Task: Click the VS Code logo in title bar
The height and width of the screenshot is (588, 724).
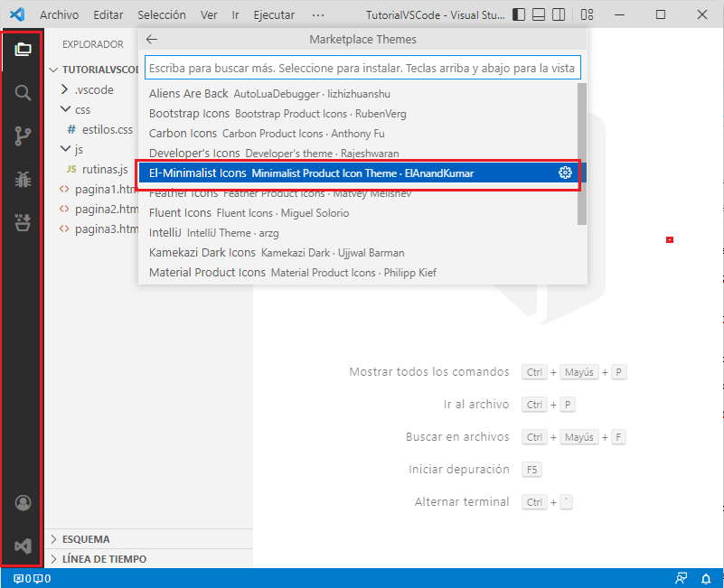Action: 17,14
